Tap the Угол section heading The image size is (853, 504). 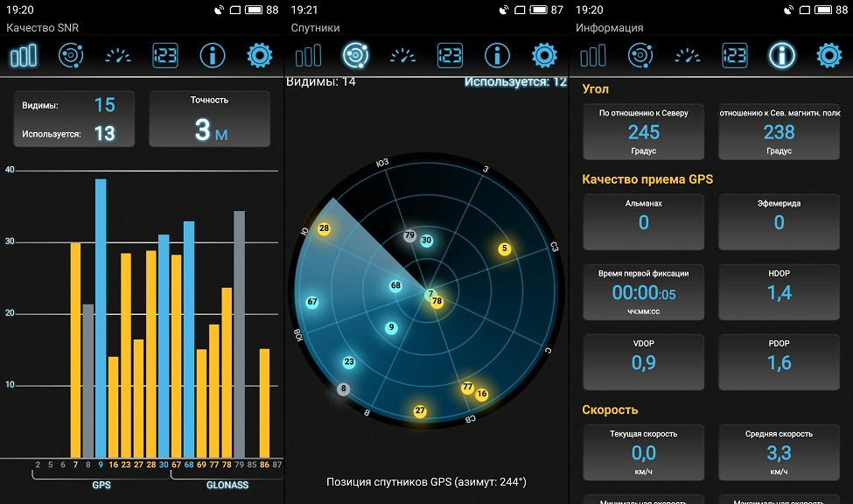(x=595, y=89)
